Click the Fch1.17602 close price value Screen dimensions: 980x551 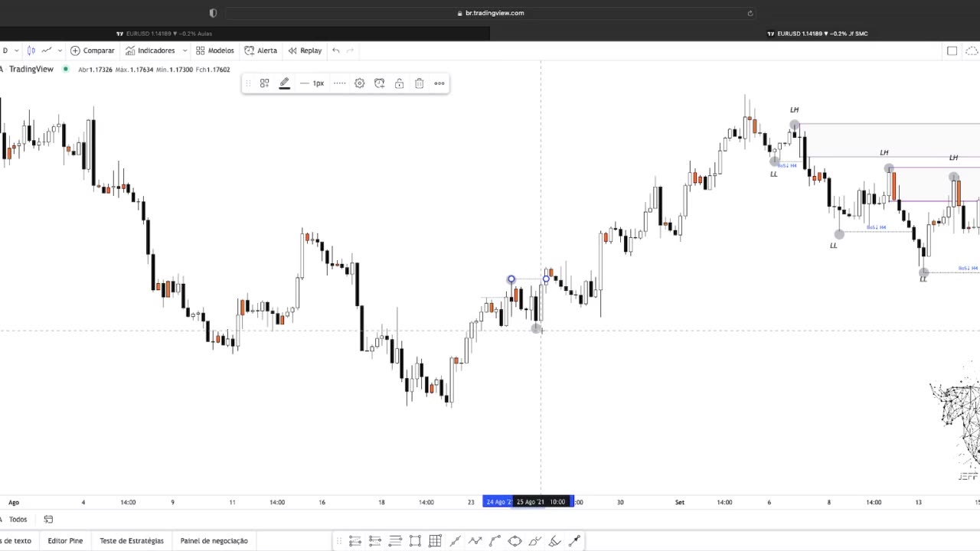coord(212,70)
